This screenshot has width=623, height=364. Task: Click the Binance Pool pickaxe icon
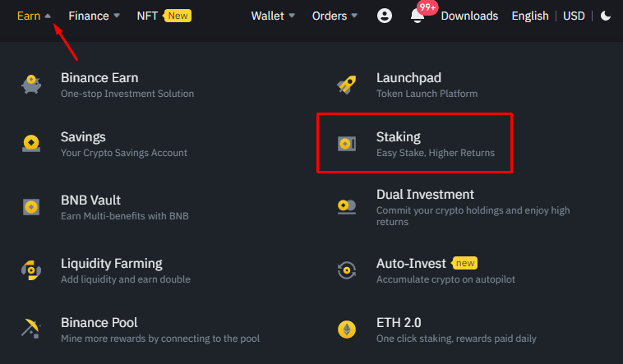click(31, 329)
